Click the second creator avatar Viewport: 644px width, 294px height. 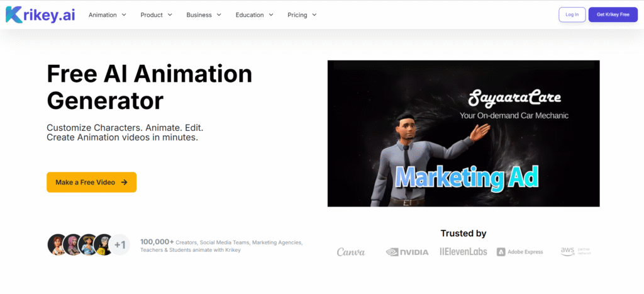(73, 244)
